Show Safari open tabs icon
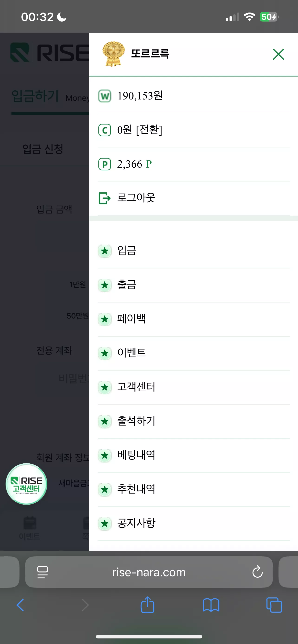 coord(274,605)
